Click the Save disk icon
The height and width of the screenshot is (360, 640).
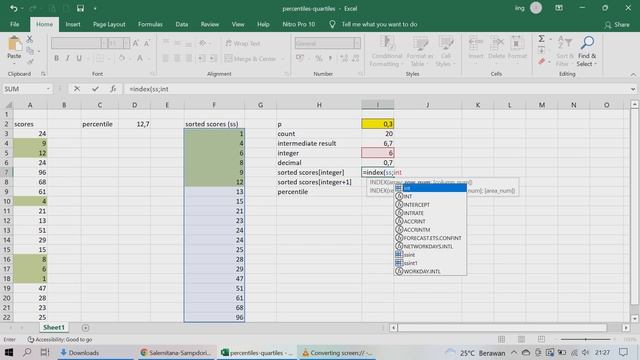pos(80,8)
